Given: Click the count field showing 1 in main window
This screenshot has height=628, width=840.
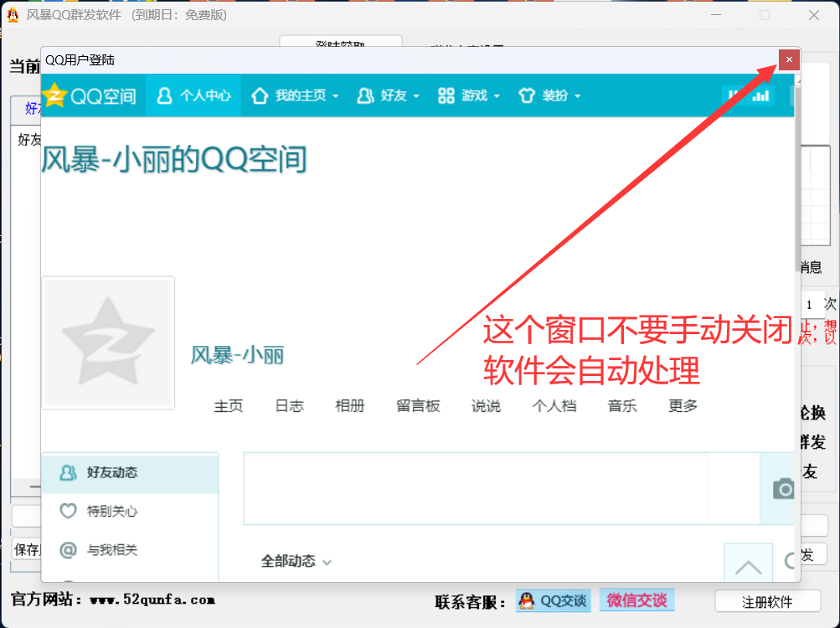Looking at the screenshot, I should (x=811, y=304).
